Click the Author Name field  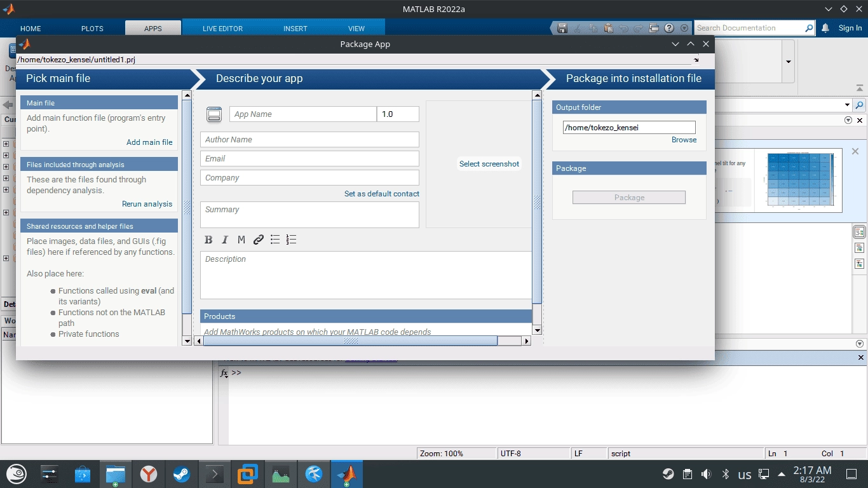click(310, 140)
